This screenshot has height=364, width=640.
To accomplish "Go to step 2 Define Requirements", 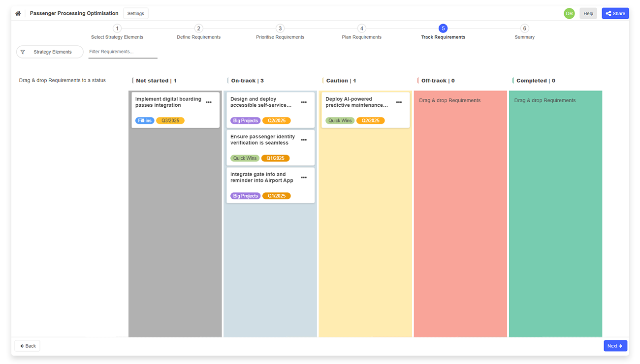I will pos(198,29).
